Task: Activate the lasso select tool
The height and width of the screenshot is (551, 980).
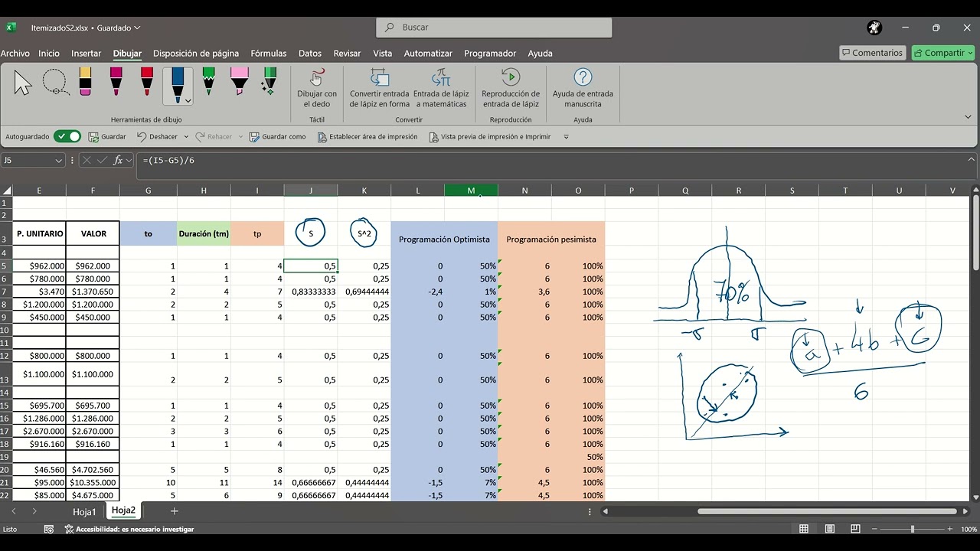Action: tap(55, 82)
